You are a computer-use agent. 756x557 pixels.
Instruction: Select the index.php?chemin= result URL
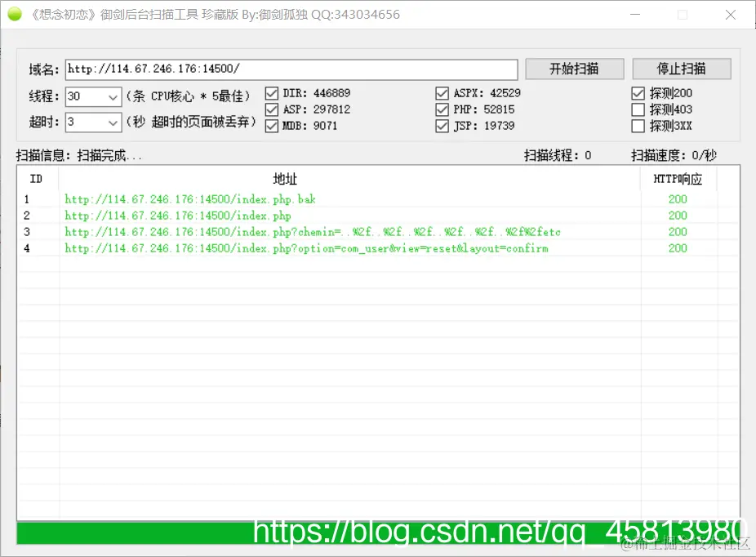[x=313, y=232]
